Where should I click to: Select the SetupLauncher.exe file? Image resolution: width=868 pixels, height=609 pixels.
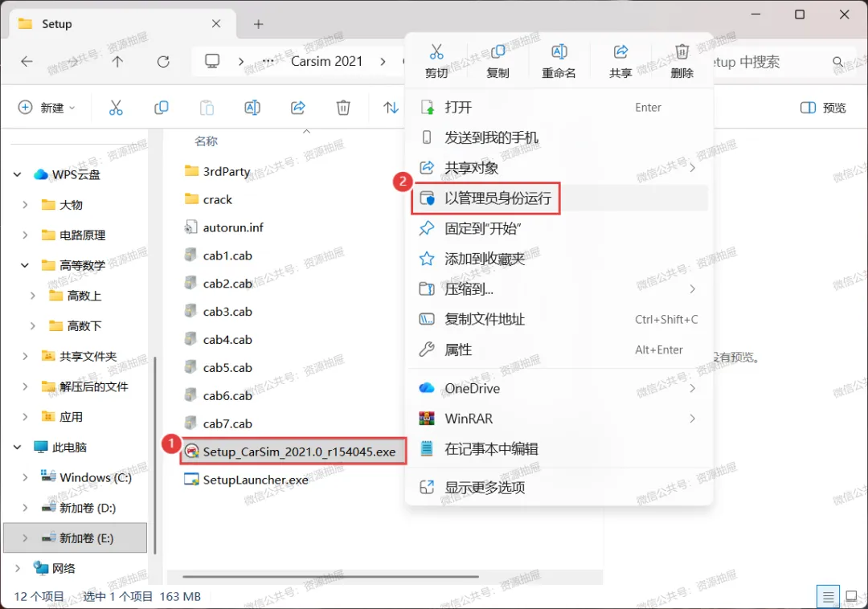click(x=247, y=480)
